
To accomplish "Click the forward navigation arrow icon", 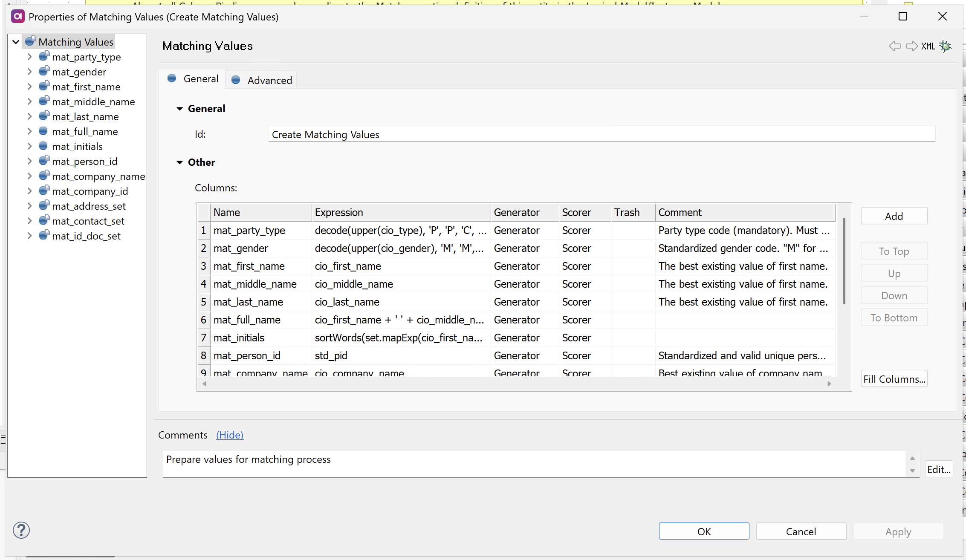I will tap(911, 46).
